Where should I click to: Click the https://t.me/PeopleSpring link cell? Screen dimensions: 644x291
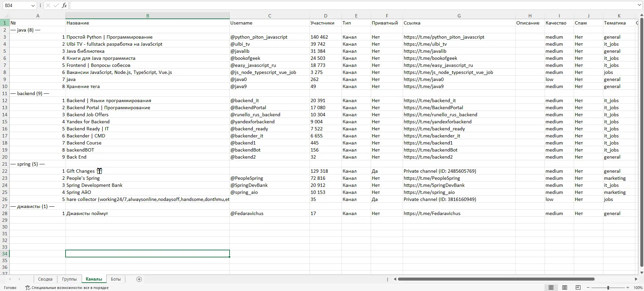[x=432, y=178]
